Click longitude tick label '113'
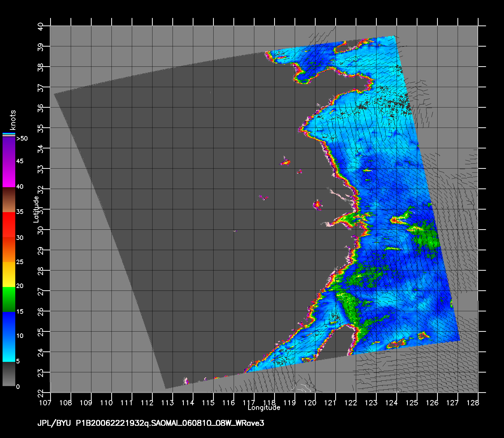The height and width of the screenshot is (438, 504). coord(168,403)
